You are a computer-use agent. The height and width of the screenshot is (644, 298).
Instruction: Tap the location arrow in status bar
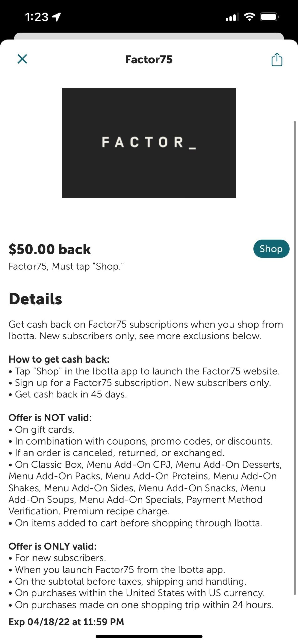click(x=56, y=17)
